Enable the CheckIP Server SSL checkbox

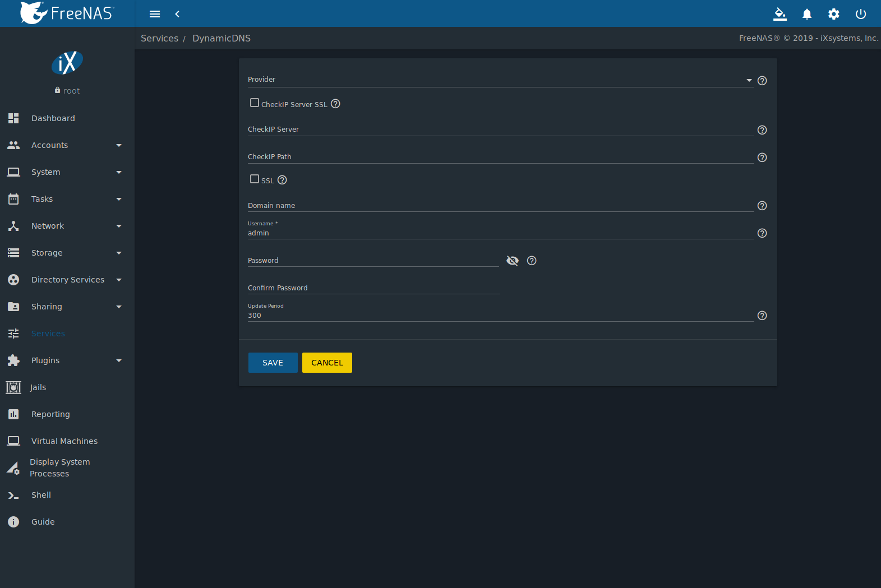pyautogui.click(x=255, y=103)
